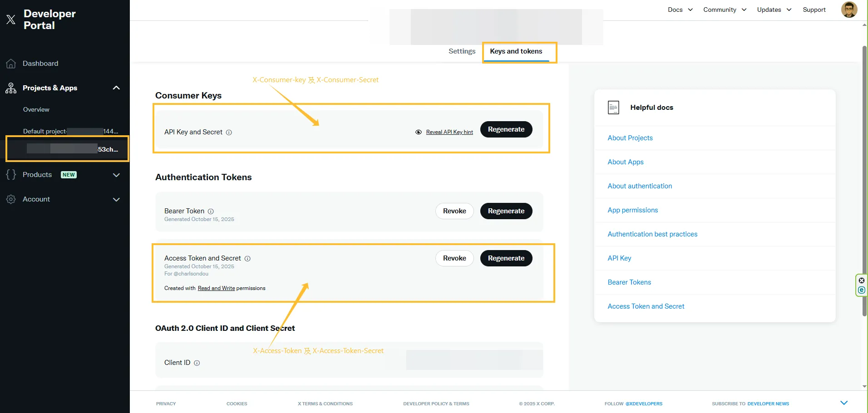Click the page vertical scrollbar
This screenshot has width=868, height=413.
864,182
